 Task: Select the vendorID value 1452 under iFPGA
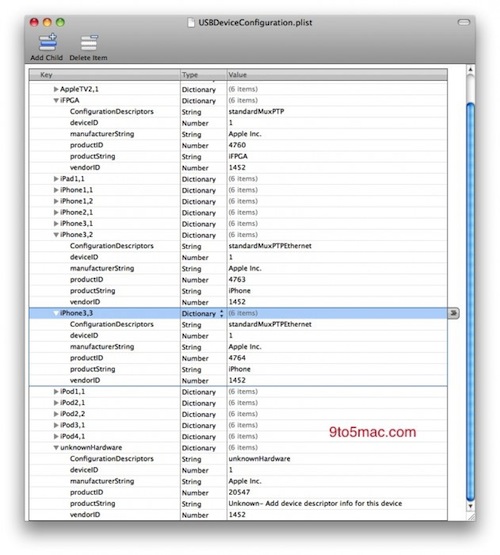tap(237, 167)
